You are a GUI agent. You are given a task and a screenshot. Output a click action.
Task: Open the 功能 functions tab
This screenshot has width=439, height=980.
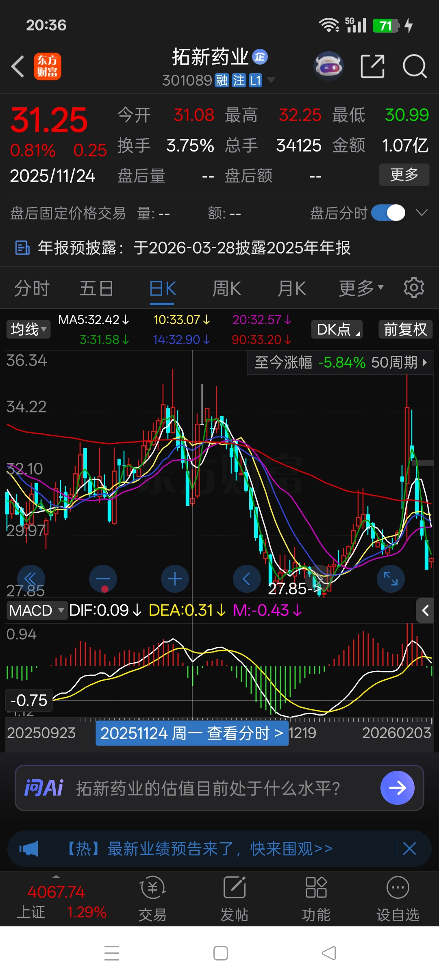[x=316, y=899]
